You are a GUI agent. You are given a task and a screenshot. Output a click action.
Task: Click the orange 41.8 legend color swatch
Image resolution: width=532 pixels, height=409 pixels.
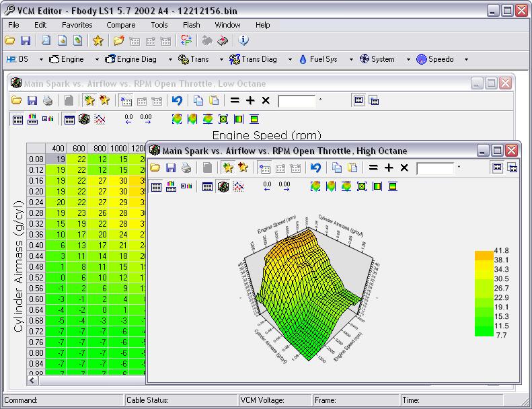pos(484,255)
